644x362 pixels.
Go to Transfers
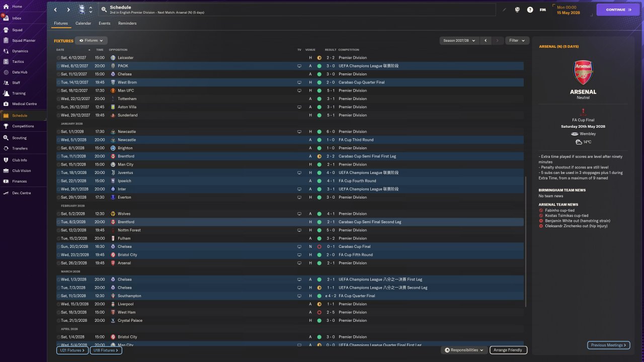[23, 148]
